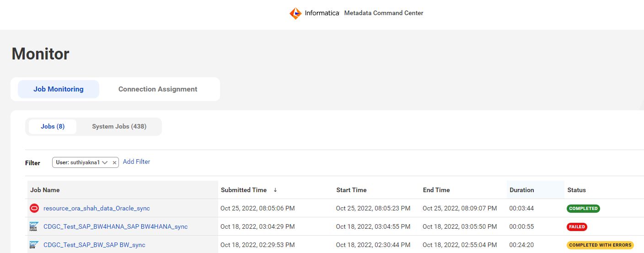Click the sort arrow next to Submitted Time
644x253 pixels.
[x=275, y=190]
